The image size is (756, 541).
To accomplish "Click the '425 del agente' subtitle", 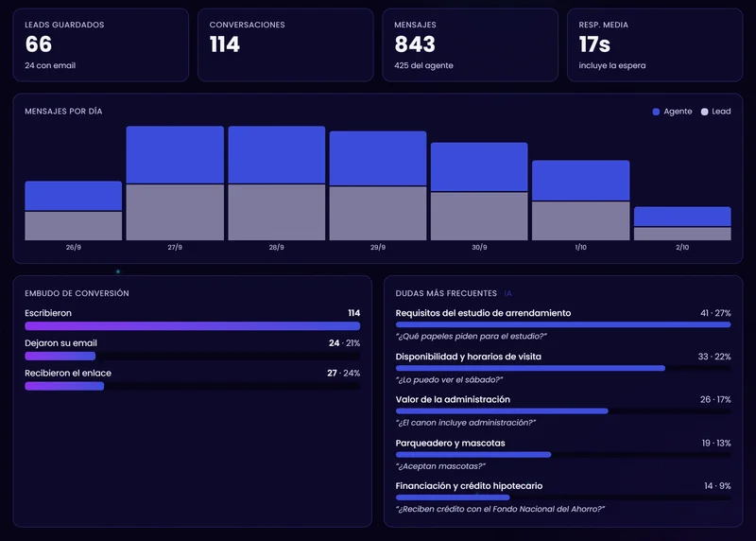I will [423, 65].
